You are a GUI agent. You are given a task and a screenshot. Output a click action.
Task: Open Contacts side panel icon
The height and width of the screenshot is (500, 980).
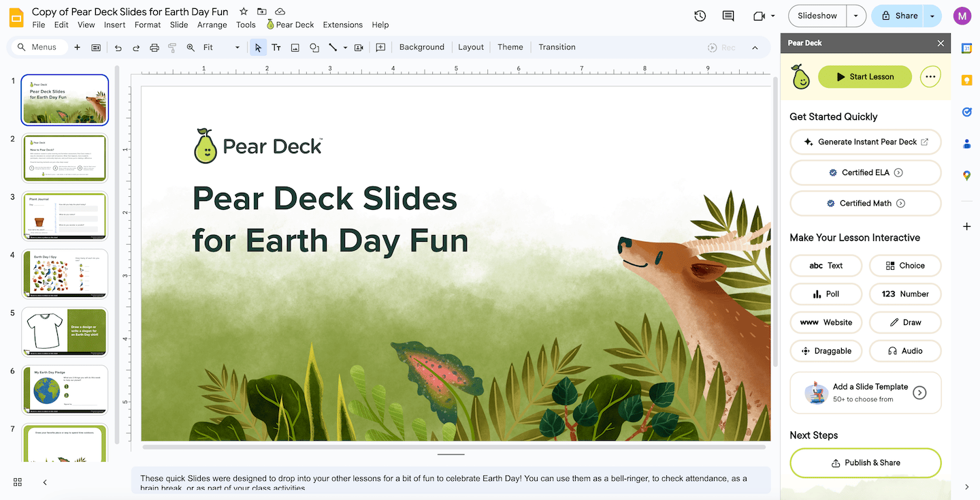(x=966, y=144)
